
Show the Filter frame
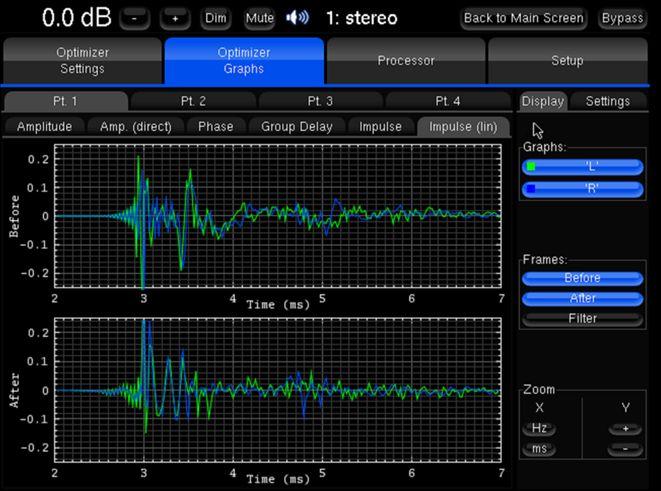click(582, 318)
